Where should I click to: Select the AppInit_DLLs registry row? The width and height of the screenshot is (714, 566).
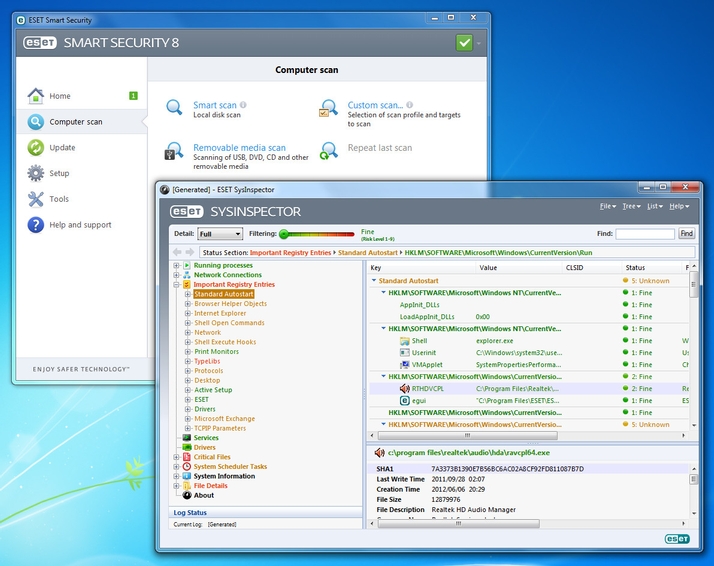click(528, 305)
